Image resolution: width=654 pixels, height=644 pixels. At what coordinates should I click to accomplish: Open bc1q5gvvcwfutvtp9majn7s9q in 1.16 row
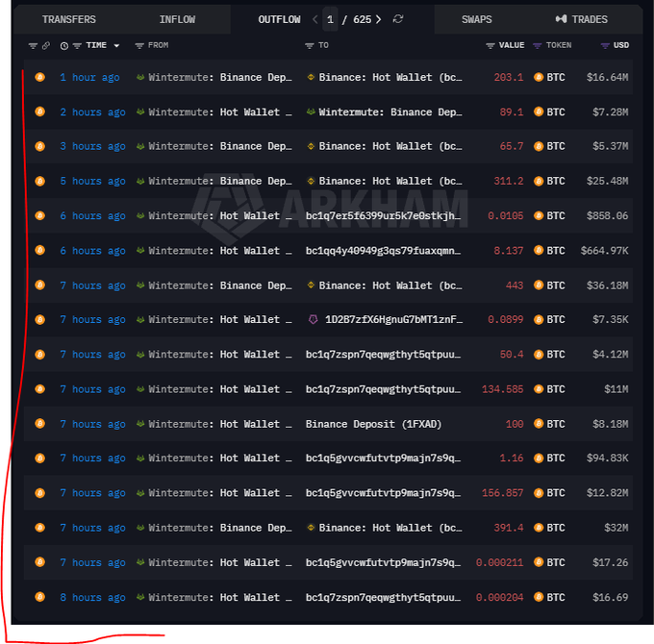(384, 458)
